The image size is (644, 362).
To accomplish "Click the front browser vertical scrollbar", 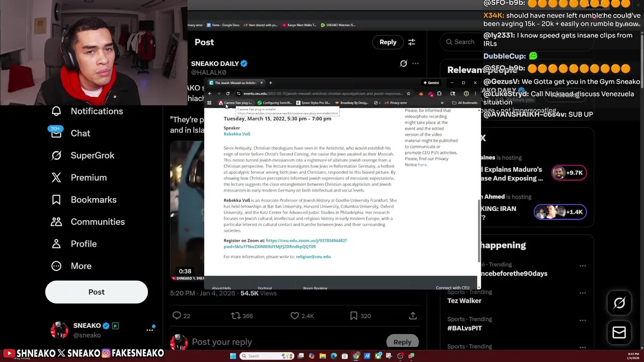I will (479, 230).
